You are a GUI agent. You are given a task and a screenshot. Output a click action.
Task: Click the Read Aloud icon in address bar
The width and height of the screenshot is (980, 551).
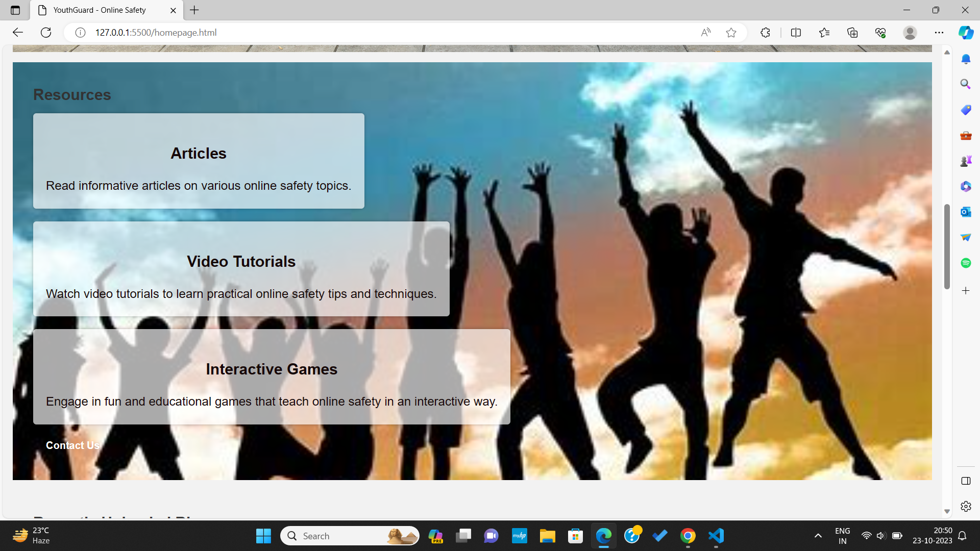click(x=706, y=33)
